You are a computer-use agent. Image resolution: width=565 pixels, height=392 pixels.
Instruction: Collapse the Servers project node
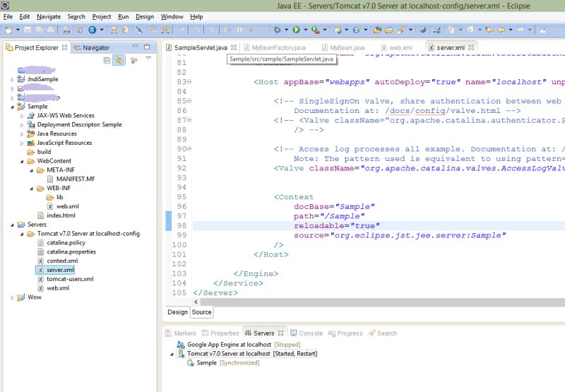coord(12,225)
